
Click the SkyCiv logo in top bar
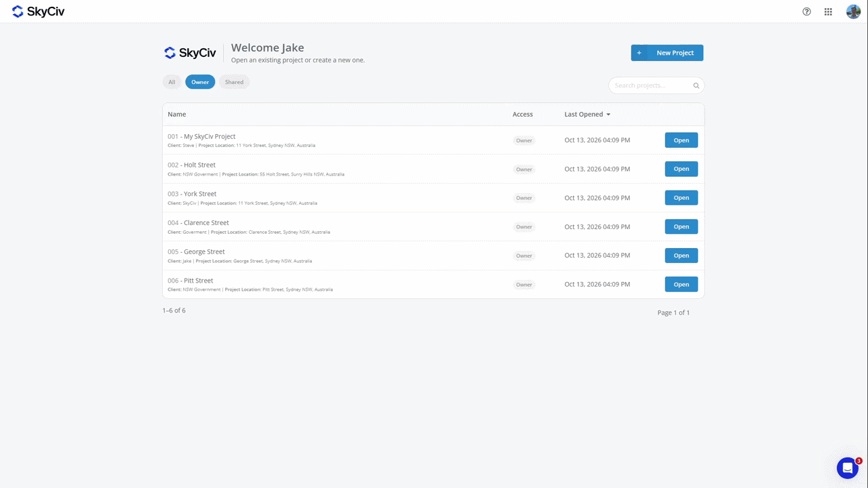point(38,12)
